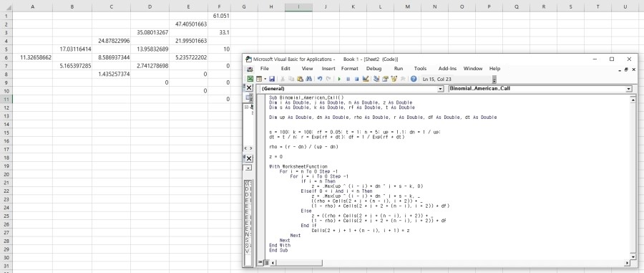Open the Properties Window icon
Viewport: 644px width, 273px height.
pos(385,79)
